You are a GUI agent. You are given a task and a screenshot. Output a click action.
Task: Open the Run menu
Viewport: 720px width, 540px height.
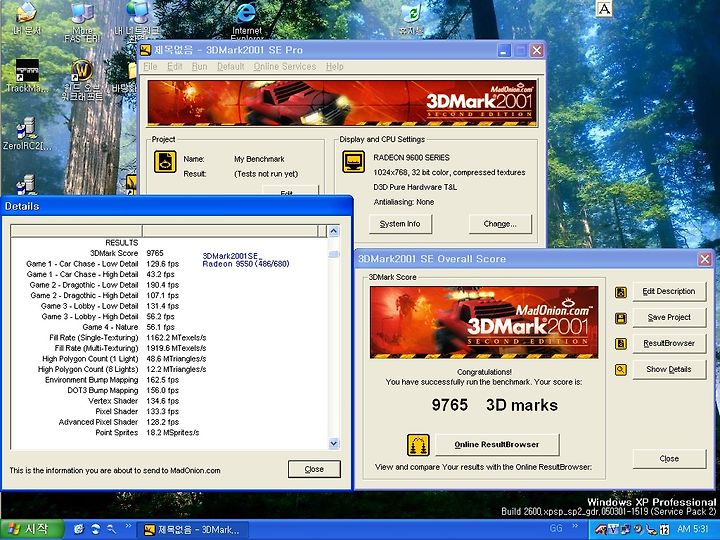199,67
